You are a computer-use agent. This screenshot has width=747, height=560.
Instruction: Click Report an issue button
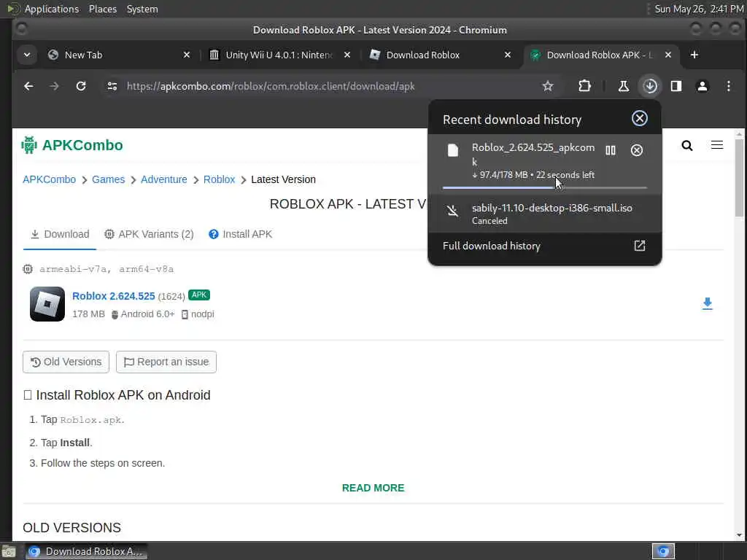[x=166, y=362]
